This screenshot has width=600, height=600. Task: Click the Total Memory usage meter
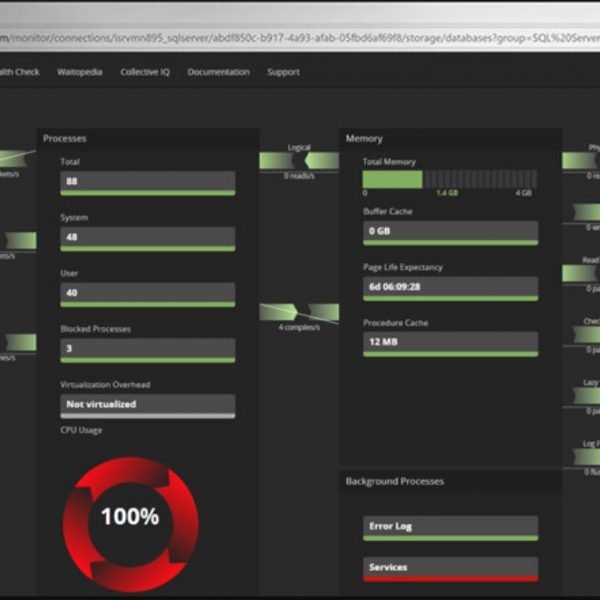[450, 179]
